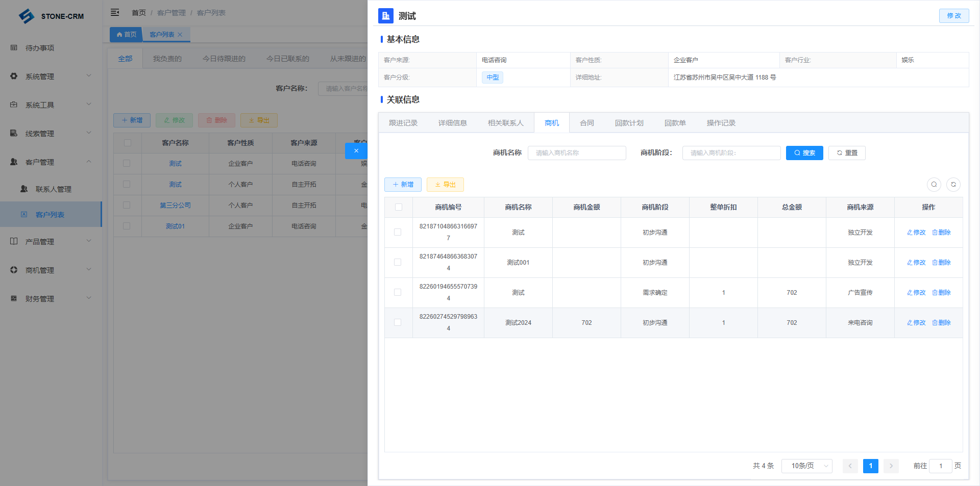Tick the checkbox for opportunity 测试2024
Screen dimensions: 980x486
398,322
